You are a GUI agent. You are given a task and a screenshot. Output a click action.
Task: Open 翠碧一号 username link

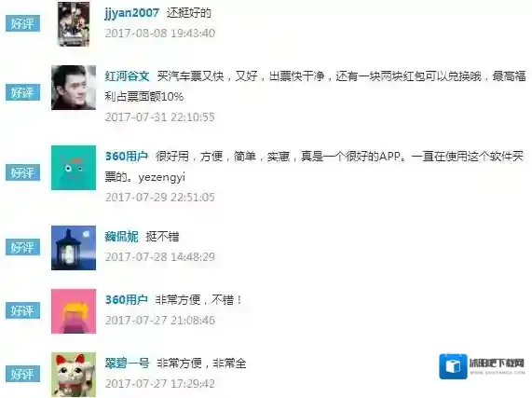coord(127,364)
